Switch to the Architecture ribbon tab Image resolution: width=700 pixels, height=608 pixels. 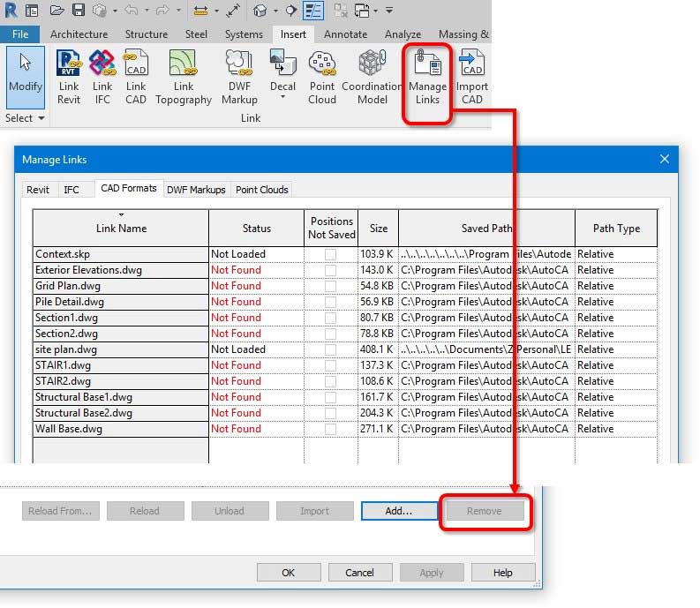pos(79,34)
